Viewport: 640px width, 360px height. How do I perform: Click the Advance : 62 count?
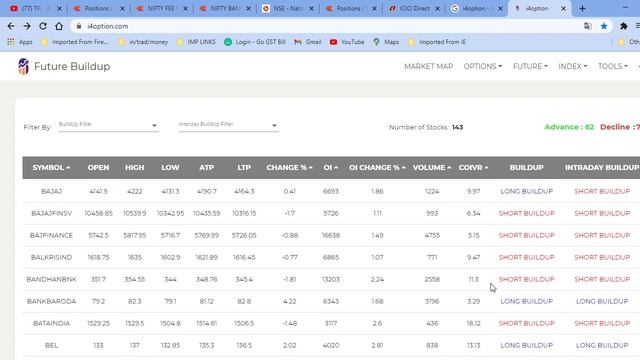tap(569, 127)
